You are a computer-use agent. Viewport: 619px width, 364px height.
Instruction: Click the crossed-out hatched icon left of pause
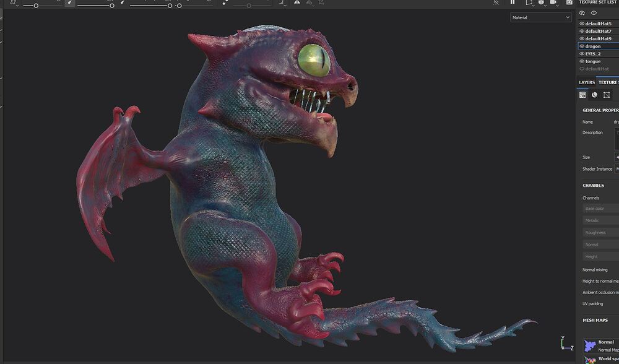coord(496,2)
